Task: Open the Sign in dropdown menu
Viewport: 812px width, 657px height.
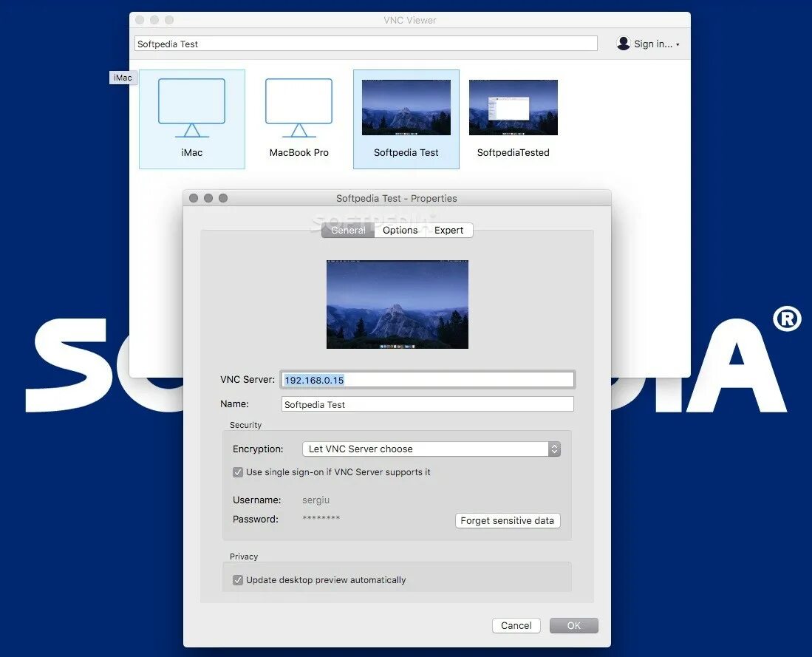Action: point(657,44)
